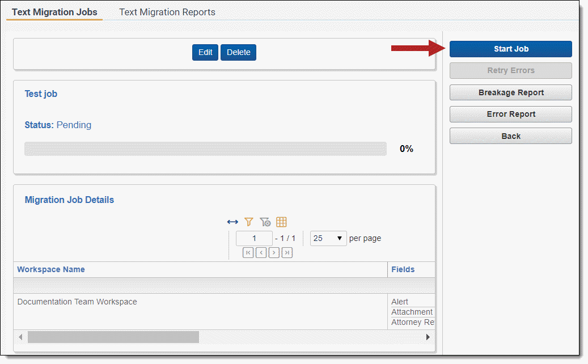The image size is (588, 364).
Task: Jump to last page of results
Action: click(287, 253)
